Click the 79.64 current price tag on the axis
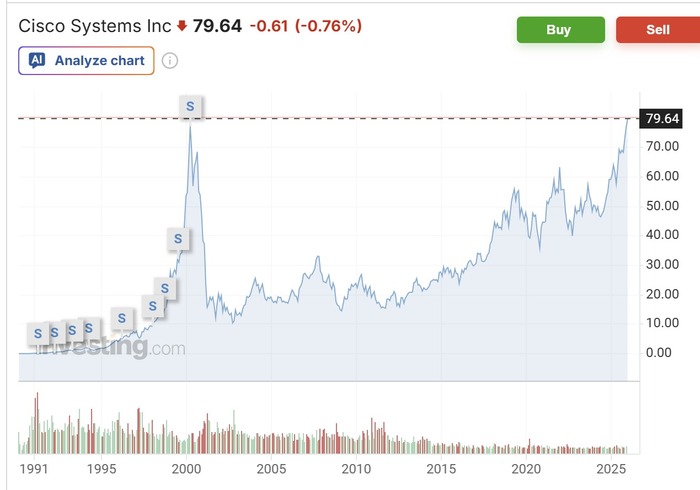The height and width of the screenshot is (490, 700). pyautogui.click(x=663, y=119)
